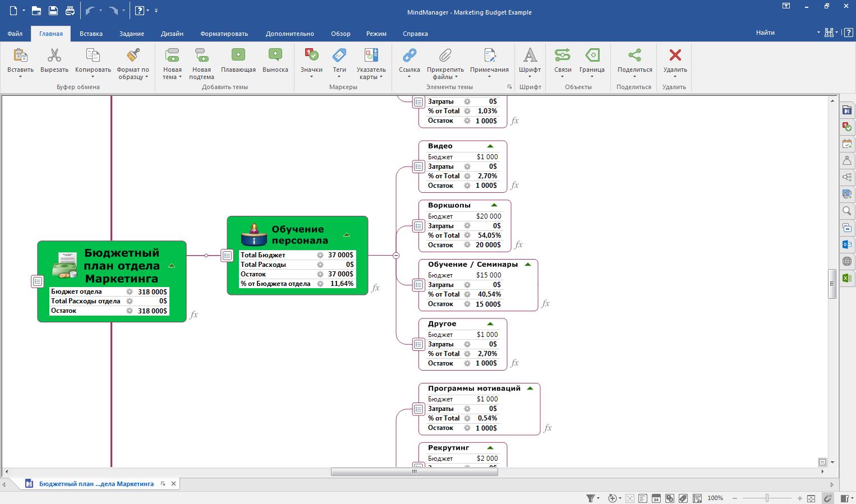Open the Excel pane in the sidebar
The width and height of the screenshot is (856, 504).
click(847, 278)
